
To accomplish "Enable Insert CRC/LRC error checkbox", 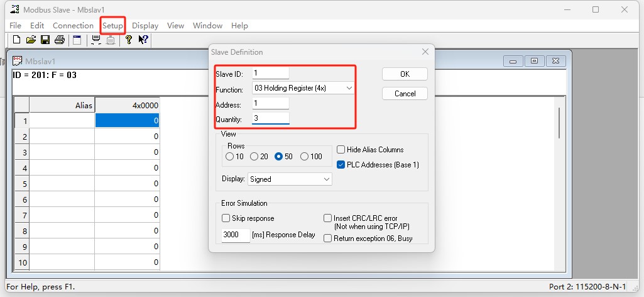I will pyautogui.click(x=327, y=218).
